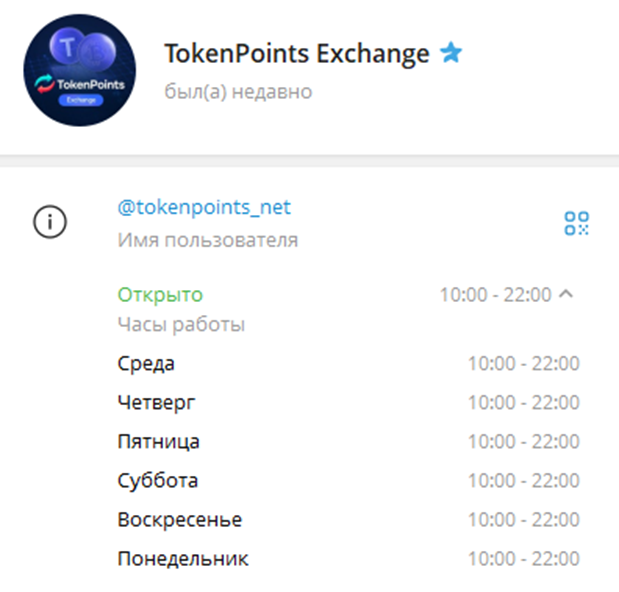
Task: Click the TokenPoints Exchange title
Action: (x=296, y=54)
